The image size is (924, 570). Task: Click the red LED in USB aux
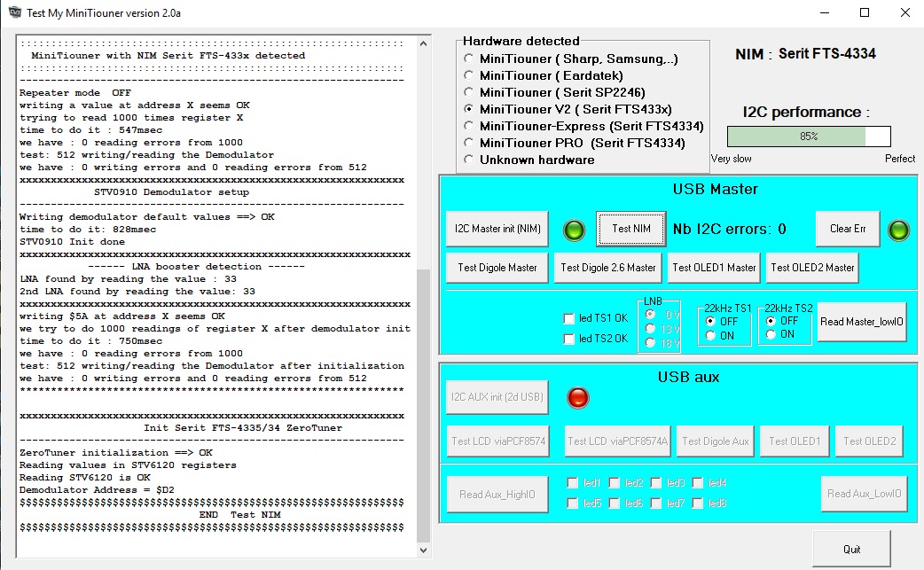click(577, 398)
